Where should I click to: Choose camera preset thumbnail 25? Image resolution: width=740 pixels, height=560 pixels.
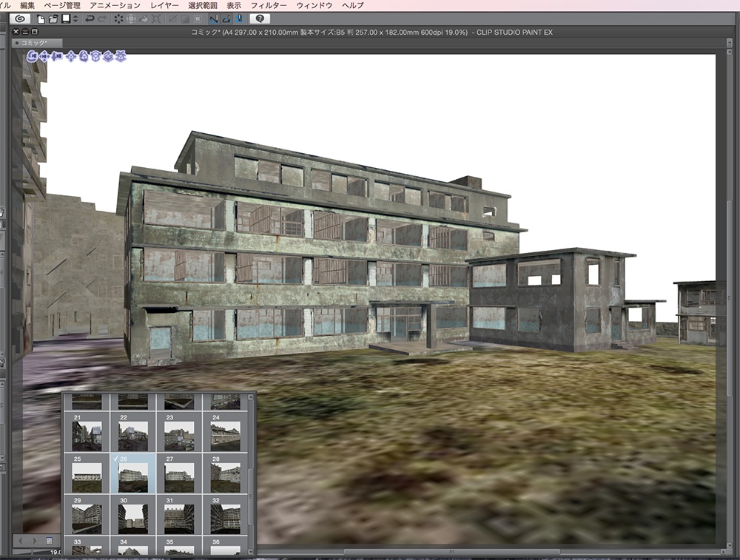pyautogui.click(x=87, y=473)
